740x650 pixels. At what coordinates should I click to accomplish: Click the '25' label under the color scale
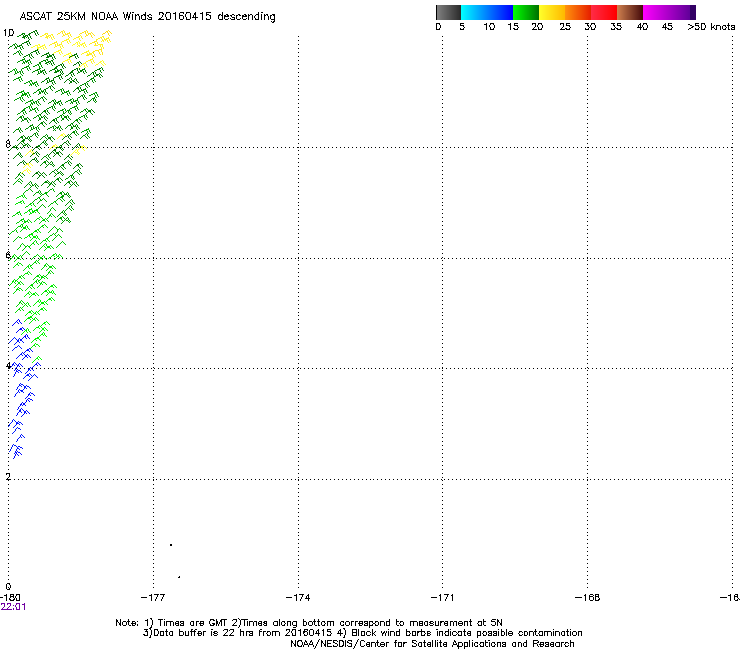tap(565, 27)
